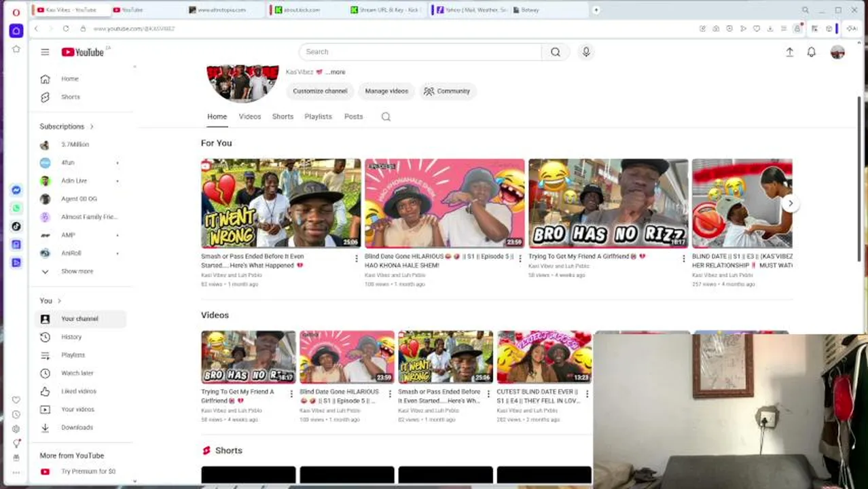Screen dimensions: 868x489
Task: Open browser tab search magnifier
Action: click(x=806, y=10)
